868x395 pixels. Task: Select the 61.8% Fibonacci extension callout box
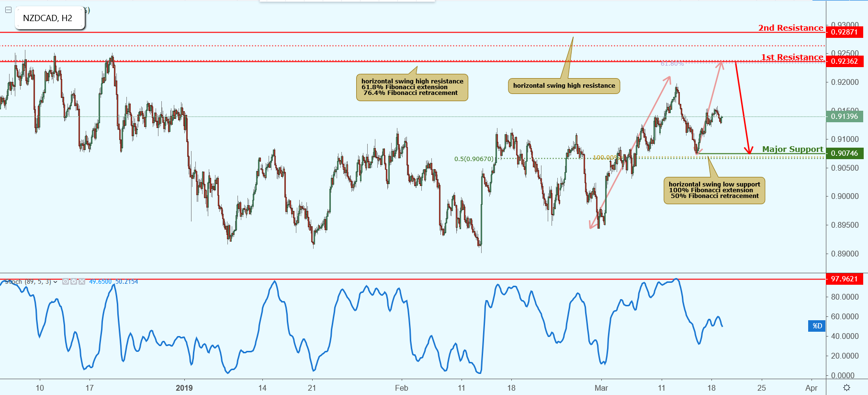point(412,87)
